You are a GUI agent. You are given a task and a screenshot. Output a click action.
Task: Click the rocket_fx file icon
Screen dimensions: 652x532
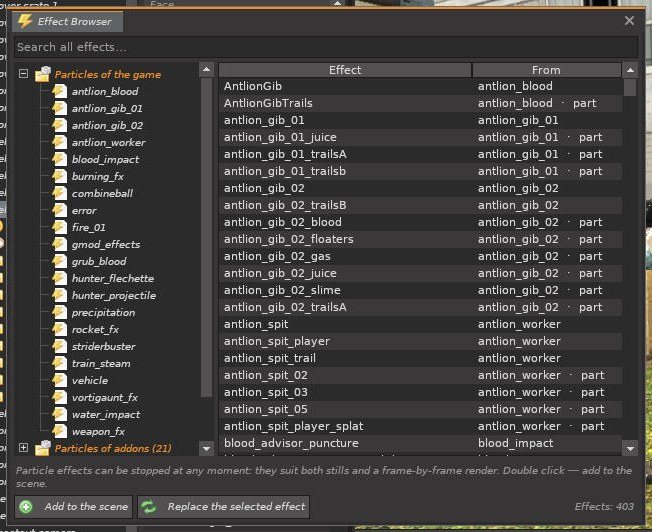click(x=59, y=329)
